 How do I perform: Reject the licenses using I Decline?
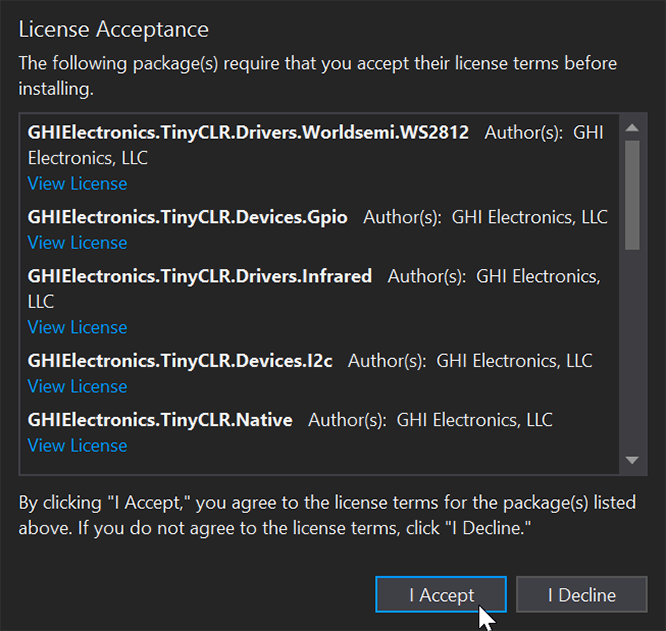pyautogui.click(x=581, y=594)
